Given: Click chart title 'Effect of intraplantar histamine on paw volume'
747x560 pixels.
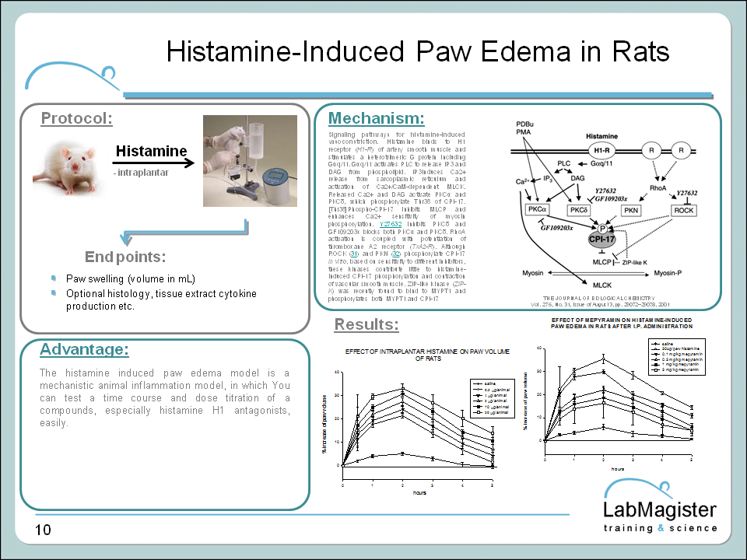Looking at the screenshot, I should 427,355.
